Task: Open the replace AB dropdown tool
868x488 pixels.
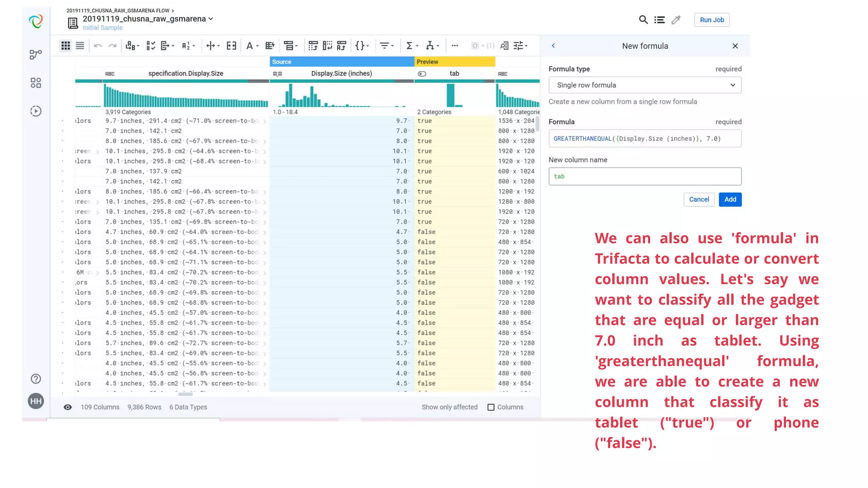Action: pos(132,46)
